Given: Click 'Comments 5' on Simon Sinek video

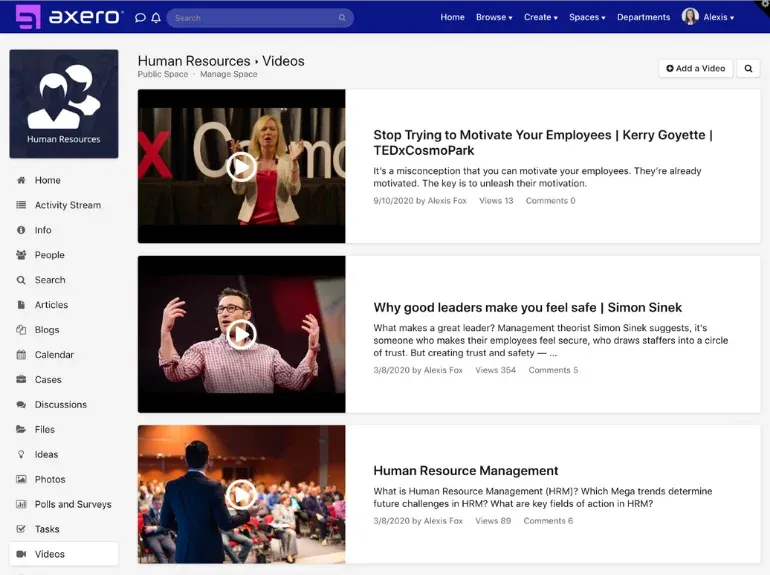Looking at the screenshot, I should click(x=553, y=370).
